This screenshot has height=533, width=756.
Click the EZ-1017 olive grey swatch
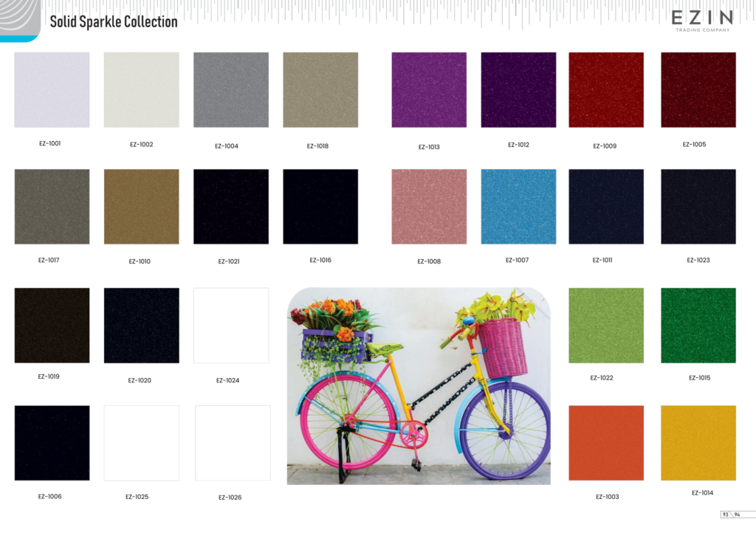pos(52,206)
